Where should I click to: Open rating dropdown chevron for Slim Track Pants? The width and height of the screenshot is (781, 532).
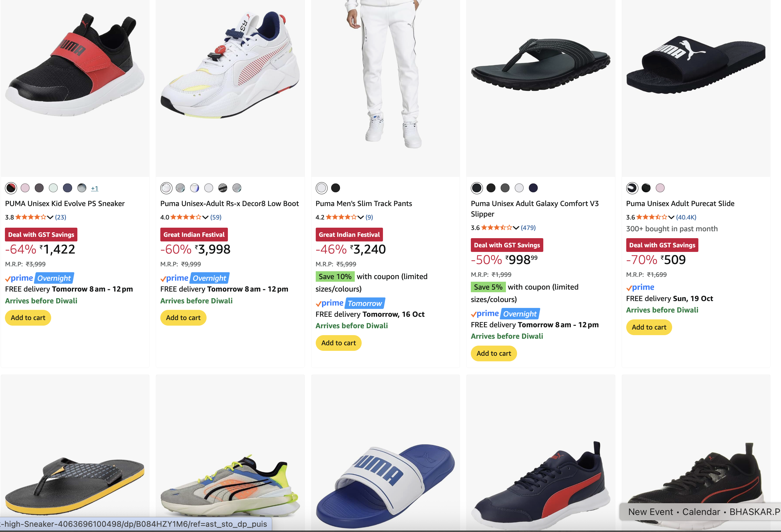pyautogui.click(x=361, y=217)
